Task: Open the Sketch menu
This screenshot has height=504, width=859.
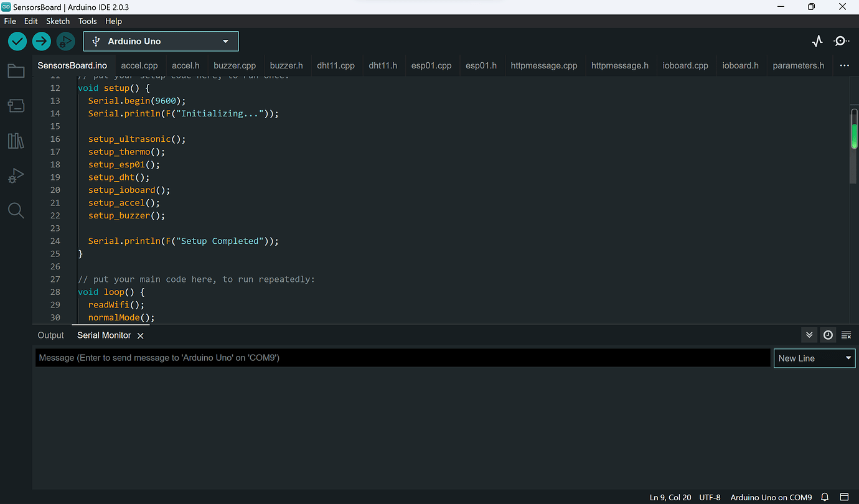Action: point(58,21)
